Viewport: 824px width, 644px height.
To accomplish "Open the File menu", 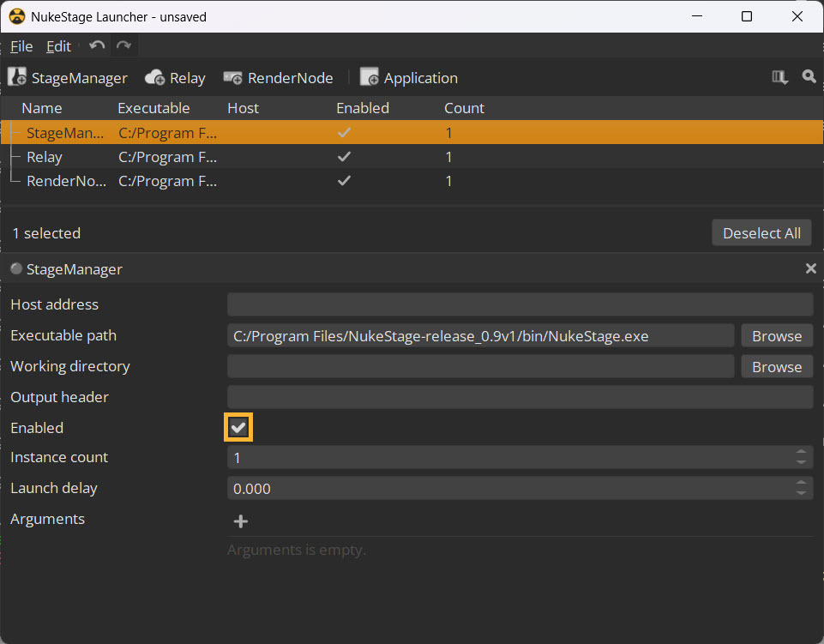I will pos(21,46).
